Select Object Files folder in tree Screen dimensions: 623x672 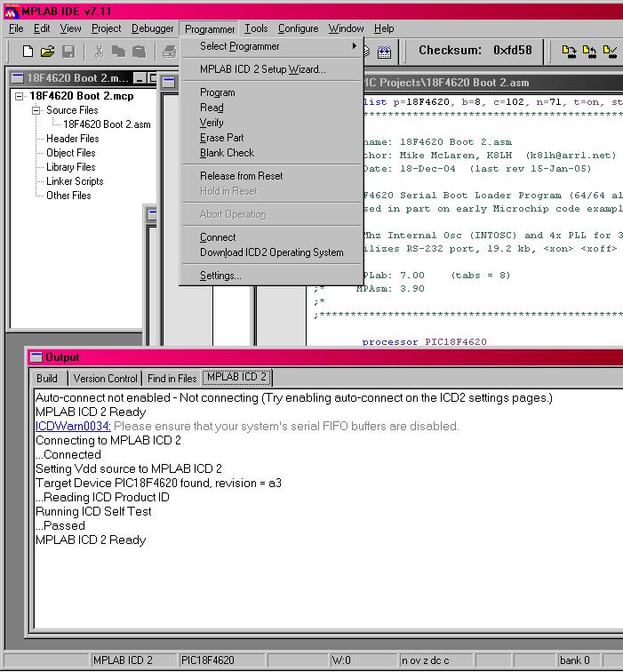(x=71, y=153)
